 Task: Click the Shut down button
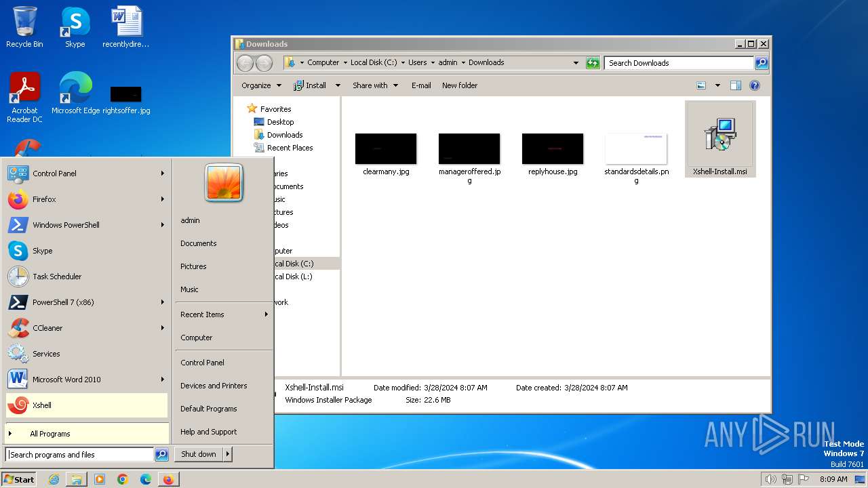(199, 454)
